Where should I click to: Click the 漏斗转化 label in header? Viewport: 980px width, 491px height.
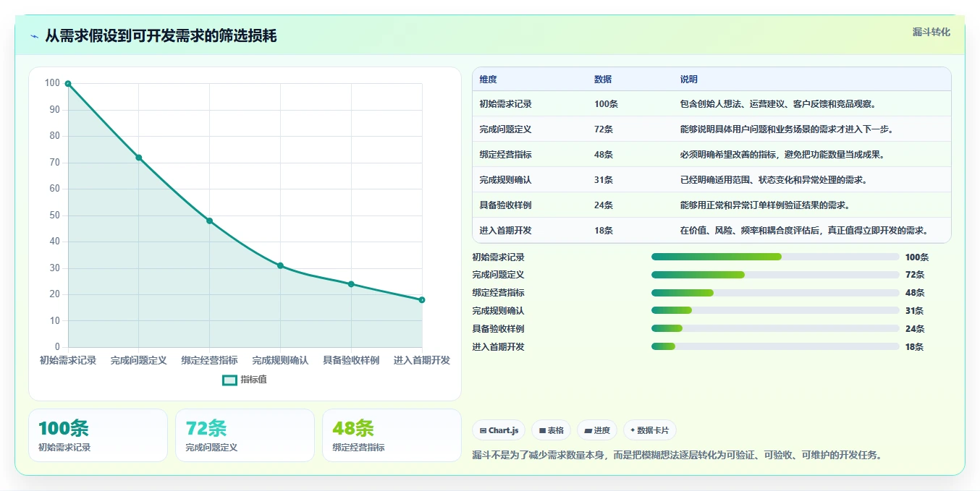[x=931, y=32]
